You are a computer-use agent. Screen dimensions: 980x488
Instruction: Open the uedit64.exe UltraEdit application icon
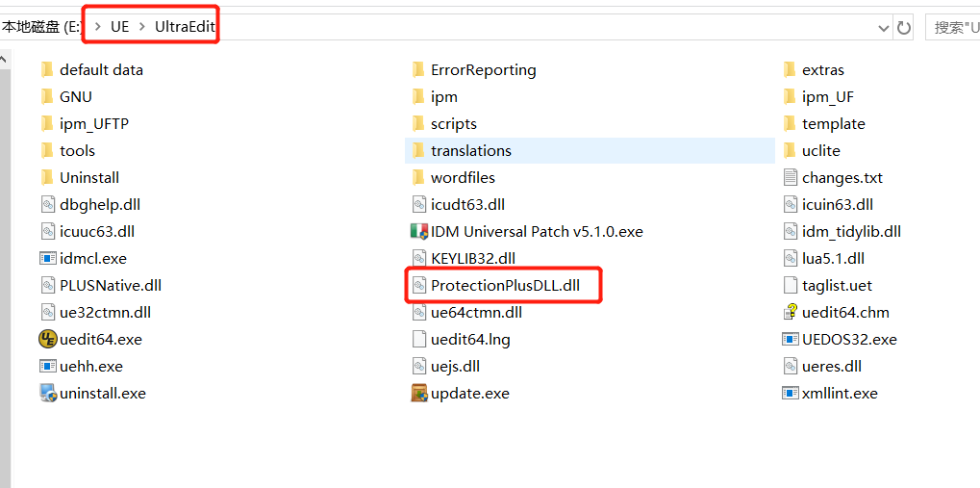(x=47, y=340)
